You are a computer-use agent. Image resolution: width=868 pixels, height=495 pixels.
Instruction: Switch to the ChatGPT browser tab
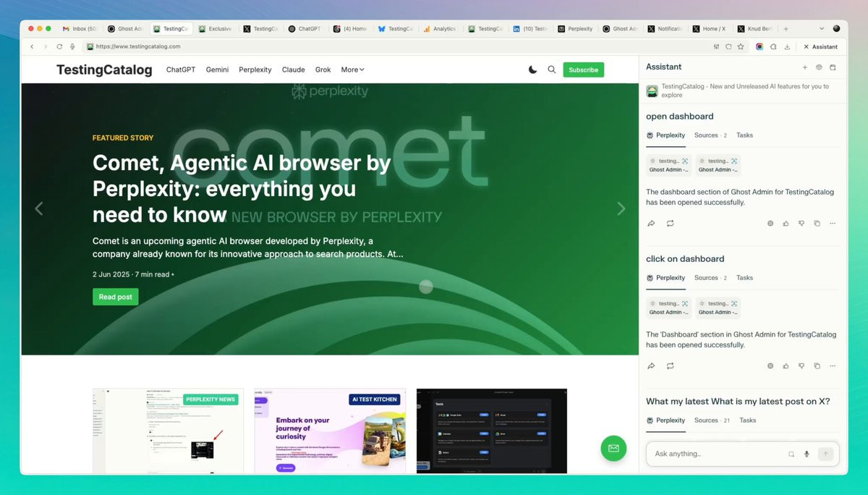click(x=305, y=29)
